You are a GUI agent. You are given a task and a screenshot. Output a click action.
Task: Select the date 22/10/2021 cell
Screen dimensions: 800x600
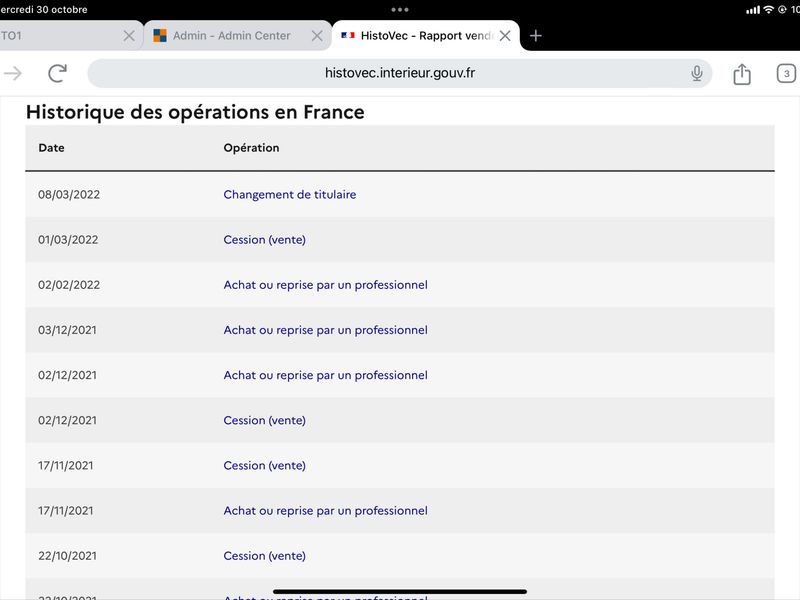click(x=67, y=556)
